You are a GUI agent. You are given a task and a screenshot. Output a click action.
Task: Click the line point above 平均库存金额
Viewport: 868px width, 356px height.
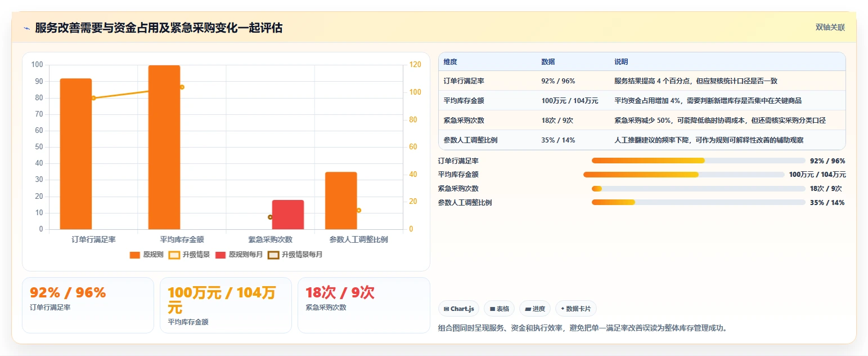[x=182, y=87]
